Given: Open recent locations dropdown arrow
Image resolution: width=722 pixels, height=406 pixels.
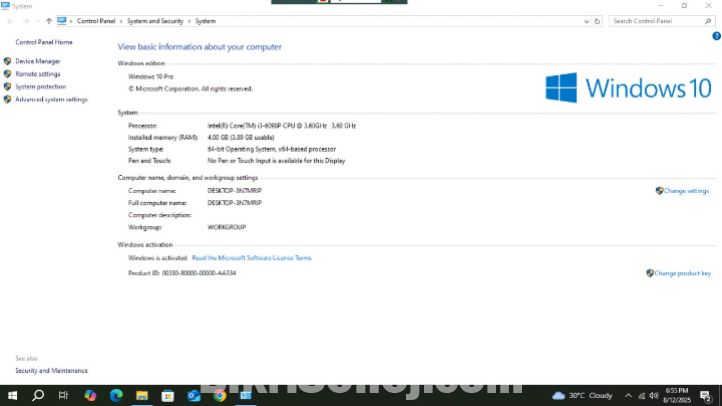Looking at the screenshot, I should pyautogui.click(x=38, y=21).
